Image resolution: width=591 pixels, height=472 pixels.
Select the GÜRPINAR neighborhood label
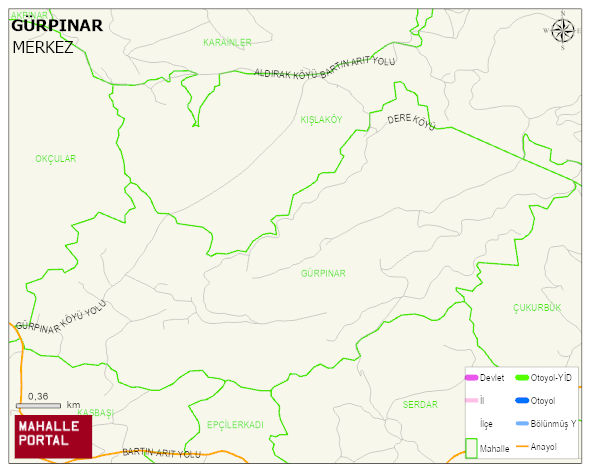pos(323,273)
